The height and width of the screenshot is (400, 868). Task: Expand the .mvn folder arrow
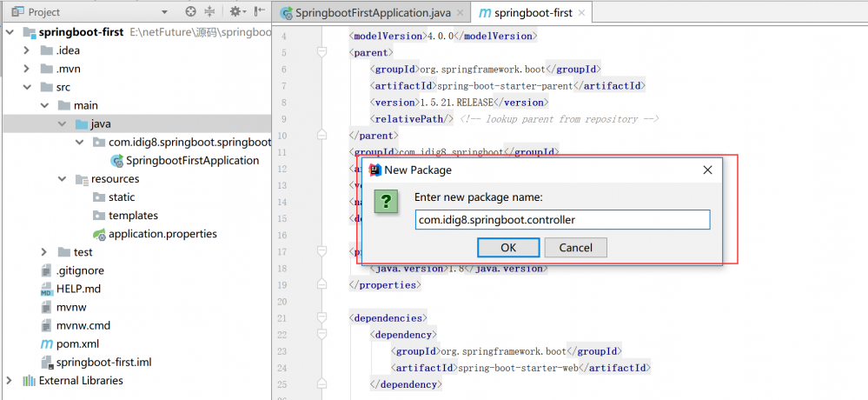click(26, 69)
